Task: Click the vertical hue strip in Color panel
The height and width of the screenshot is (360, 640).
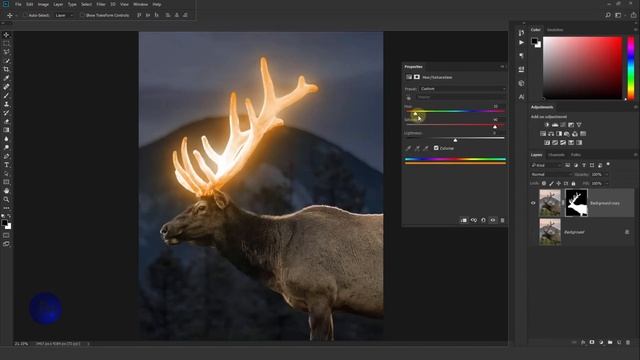Action: tap(631, 68)
